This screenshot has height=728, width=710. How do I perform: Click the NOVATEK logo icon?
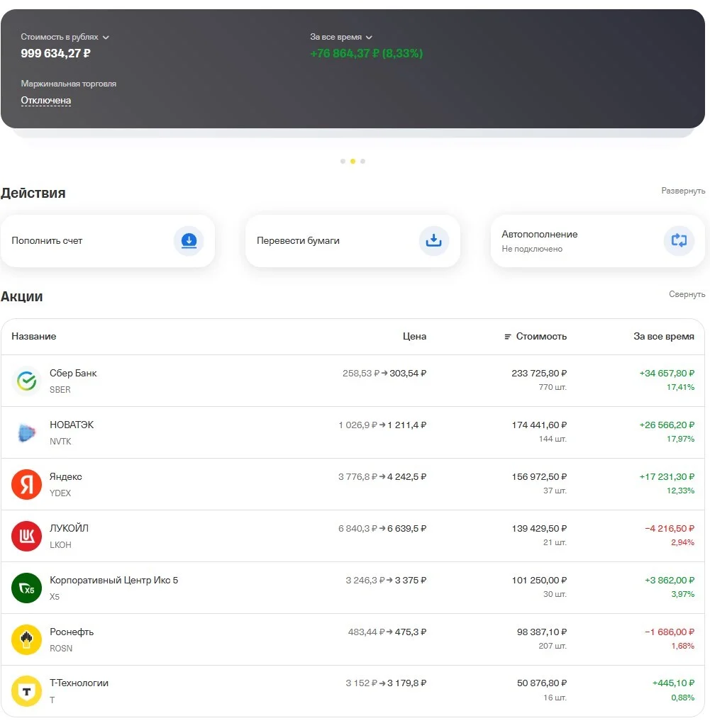point(26,432)
